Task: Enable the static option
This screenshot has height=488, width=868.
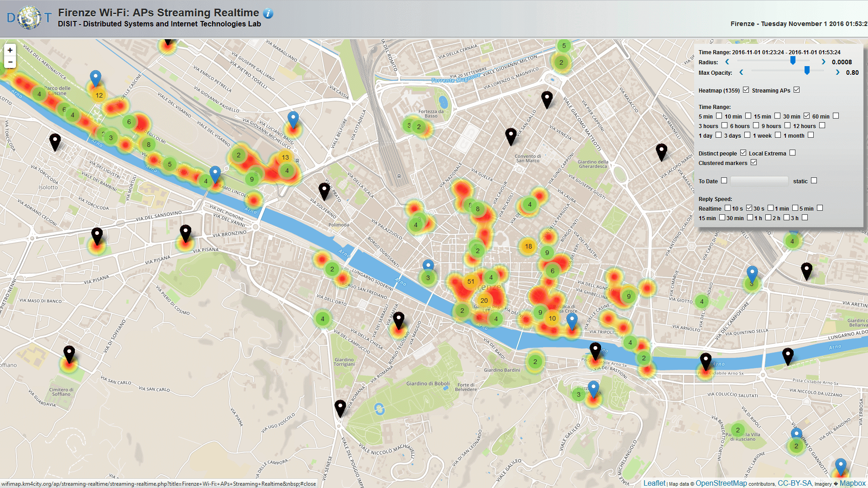Action: tap(815, 181)
